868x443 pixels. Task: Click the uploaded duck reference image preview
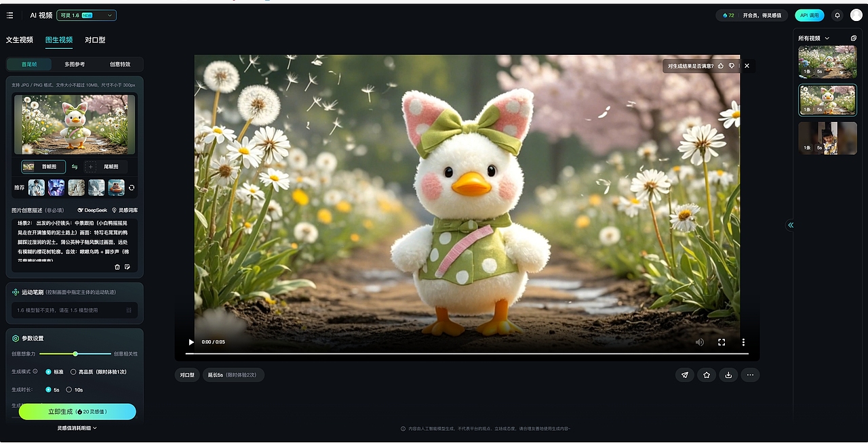(75, 124)
